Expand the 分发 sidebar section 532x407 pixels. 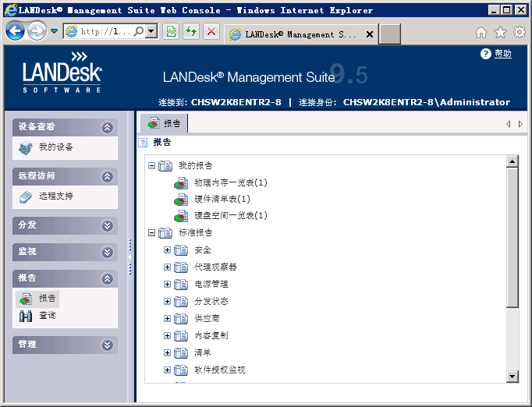[x=107, y=225]
